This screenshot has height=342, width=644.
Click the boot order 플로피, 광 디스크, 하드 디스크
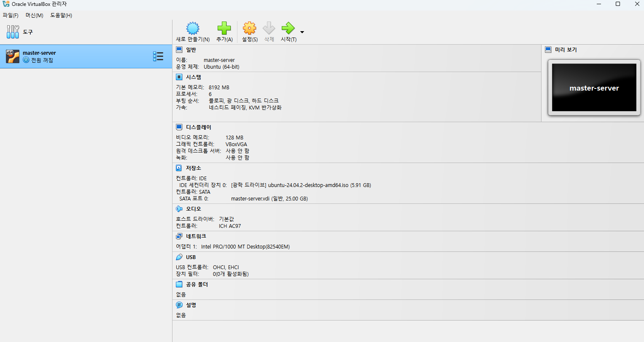(244, 101)
